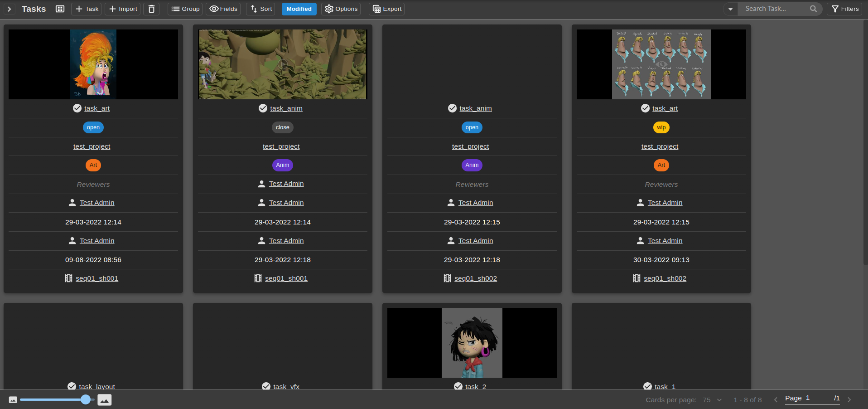Open the dropdown arrow beside the search bar
The image size is (868, 409).
pos(730,9)
